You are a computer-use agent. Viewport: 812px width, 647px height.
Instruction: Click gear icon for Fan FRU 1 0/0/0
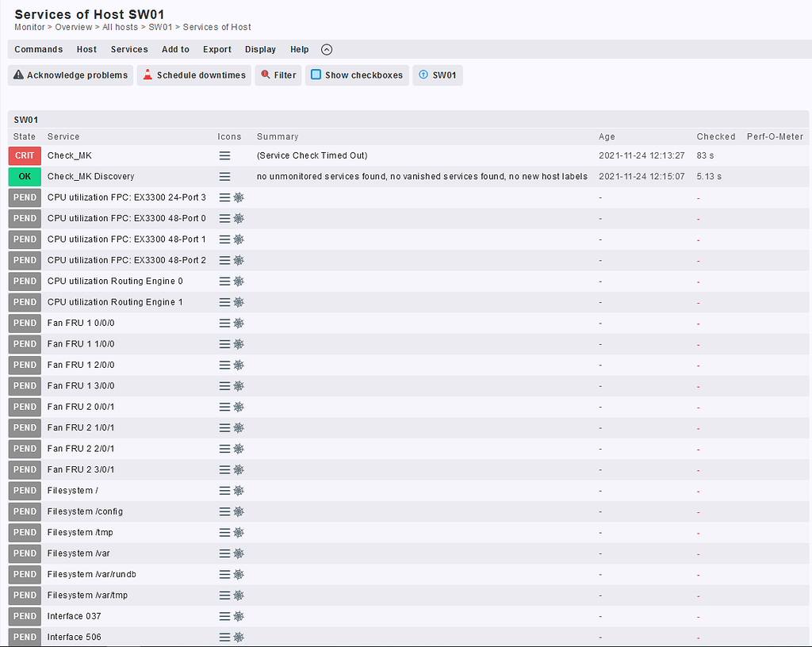pyautogui.click(x=239, y=323)
